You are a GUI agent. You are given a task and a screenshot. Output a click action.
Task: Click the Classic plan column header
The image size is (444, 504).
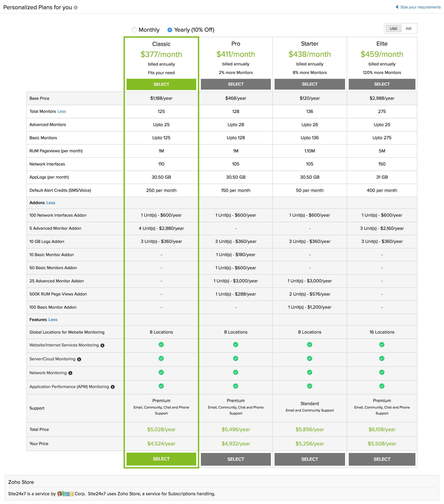[x=161, y=44]
